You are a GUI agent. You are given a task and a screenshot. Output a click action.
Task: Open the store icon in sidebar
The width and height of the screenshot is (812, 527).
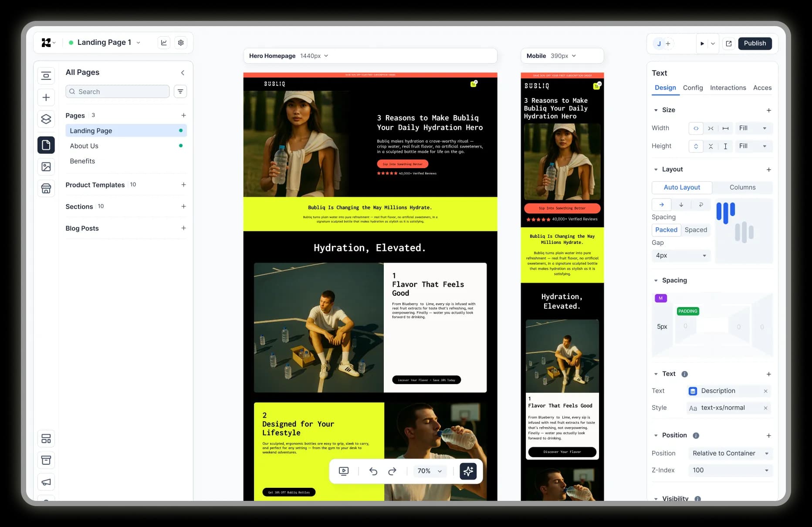coord(46,189)
